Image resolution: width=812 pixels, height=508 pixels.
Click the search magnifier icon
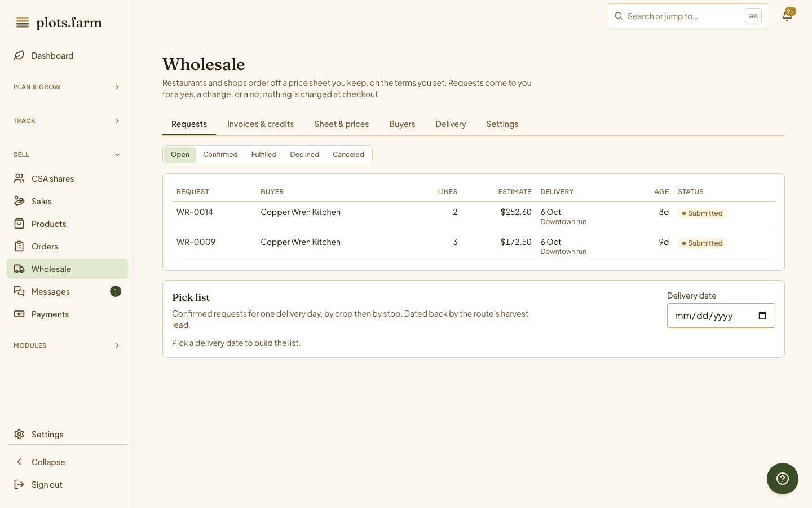619,16
